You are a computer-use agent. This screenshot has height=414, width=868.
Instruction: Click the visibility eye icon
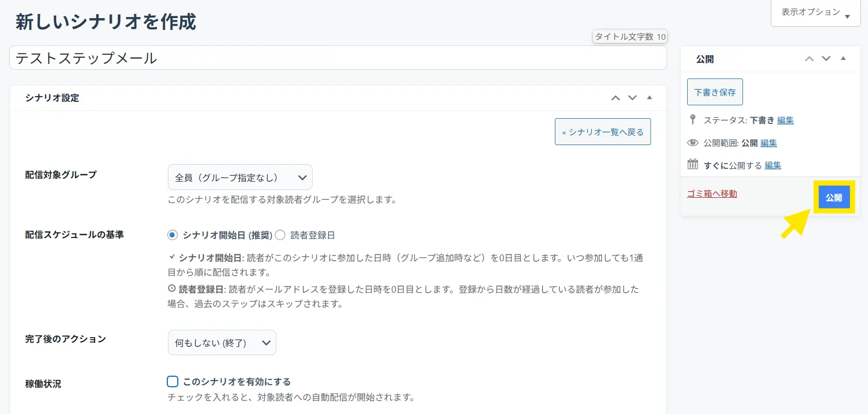click(x=693, y=142)
